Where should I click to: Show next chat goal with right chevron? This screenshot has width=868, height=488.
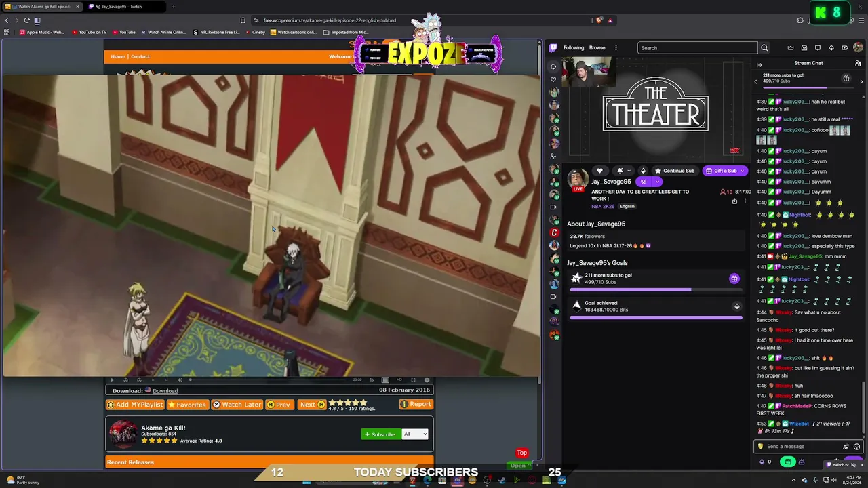pos(861,82)
